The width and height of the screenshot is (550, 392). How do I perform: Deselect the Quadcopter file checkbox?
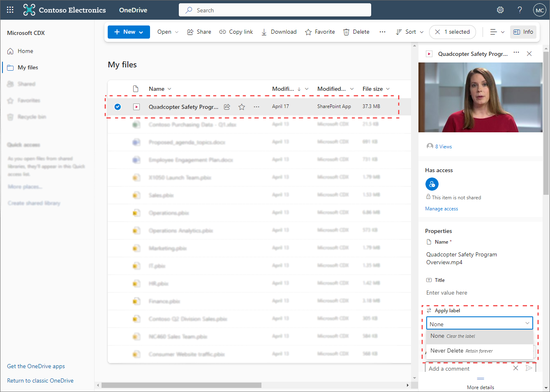(x=118, y=106)
